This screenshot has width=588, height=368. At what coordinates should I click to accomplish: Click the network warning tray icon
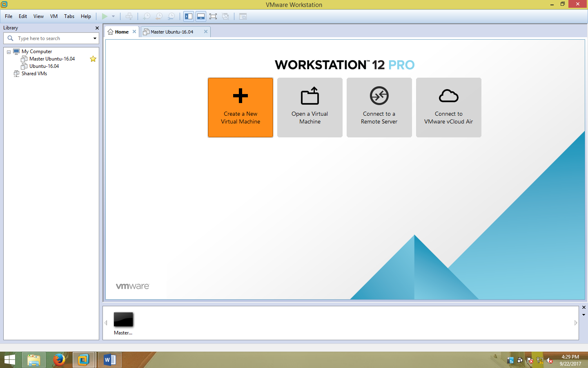[540, 360]
